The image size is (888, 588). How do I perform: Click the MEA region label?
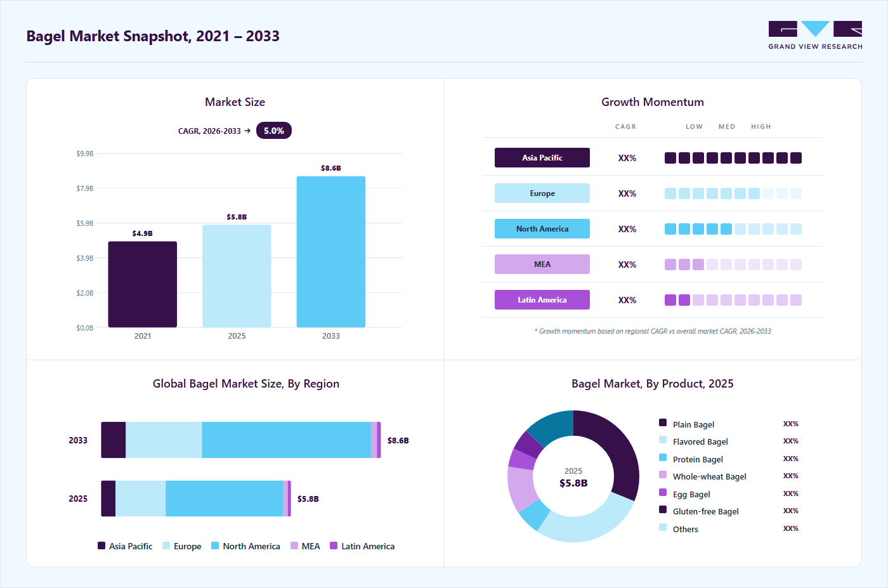pos(542,265)
